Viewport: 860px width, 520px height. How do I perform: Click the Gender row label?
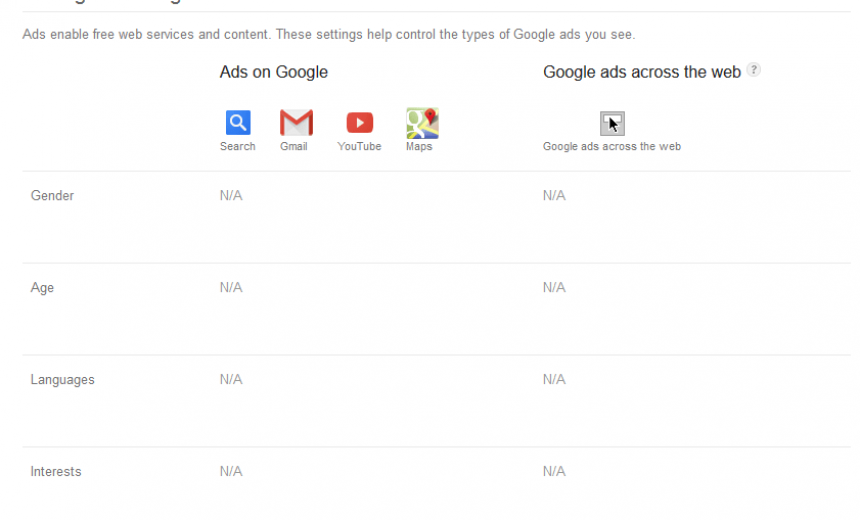52,196
